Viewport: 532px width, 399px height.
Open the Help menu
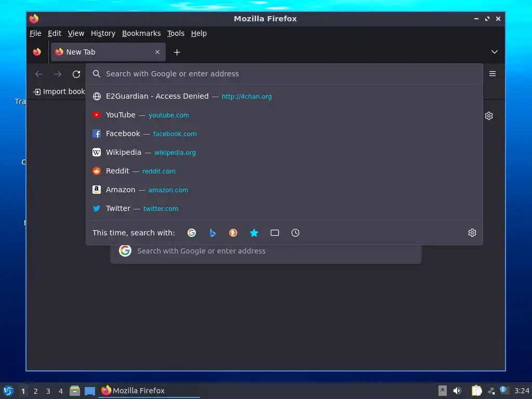(x=199, y=33)
